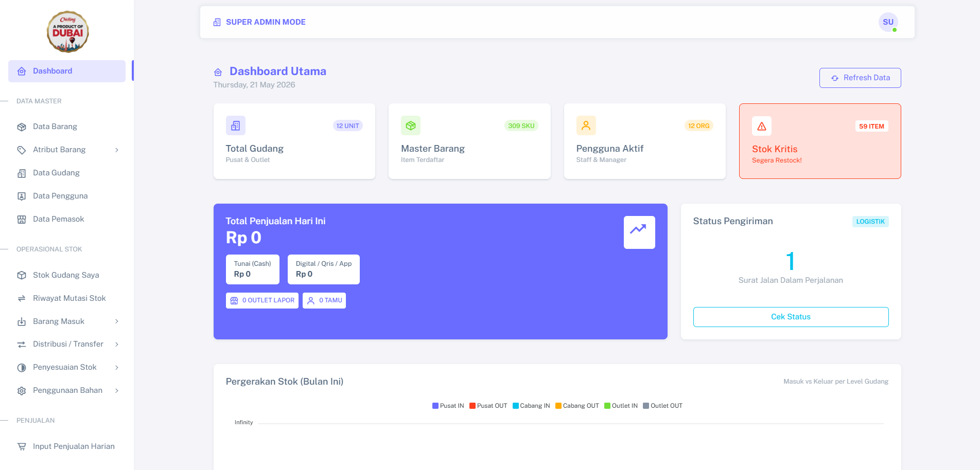Click the 59 ITEM badge
The image size is (980, 470).
[872, 126]
